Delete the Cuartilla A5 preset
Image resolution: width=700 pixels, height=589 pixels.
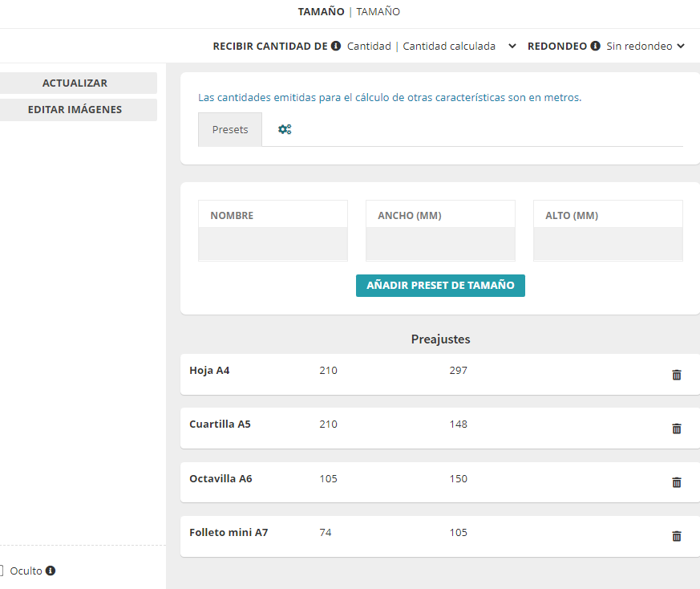click(676, 429)
